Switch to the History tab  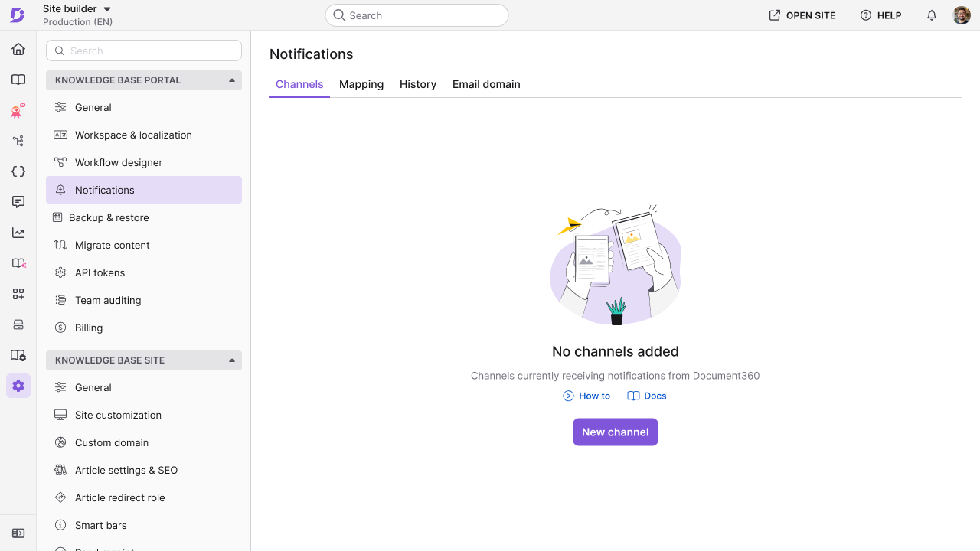(x=418, y=84)
